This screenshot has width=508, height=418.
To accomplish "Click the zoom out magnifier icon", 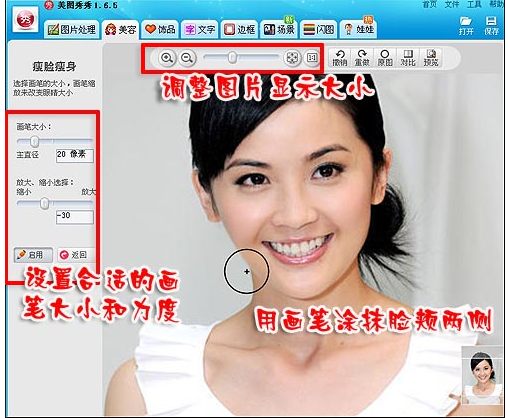I will pos(187,58).
